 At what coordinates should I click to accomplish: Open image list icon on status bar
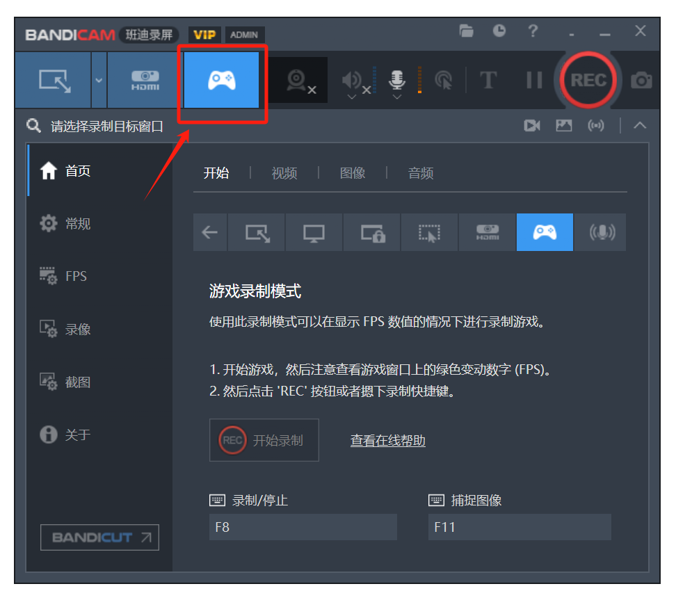point(564,126)
